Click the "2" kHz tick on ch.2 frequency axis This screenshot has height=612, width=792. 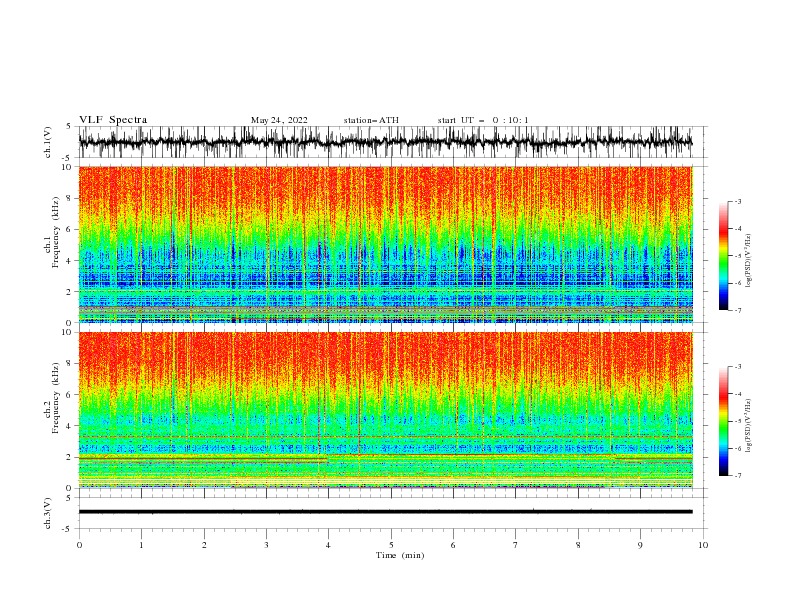click(x=70, y=457)
